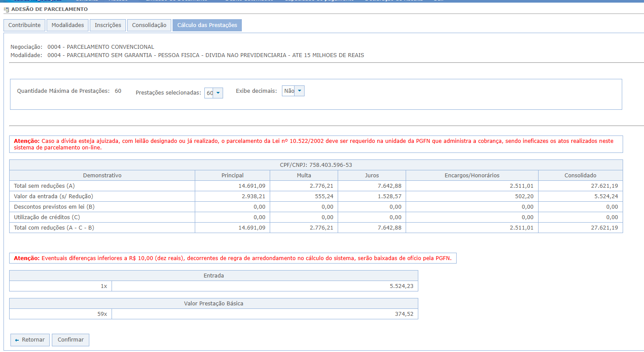
Task: Confirm the installment plan with Confirmar
Action: click(x=71, y=340)
